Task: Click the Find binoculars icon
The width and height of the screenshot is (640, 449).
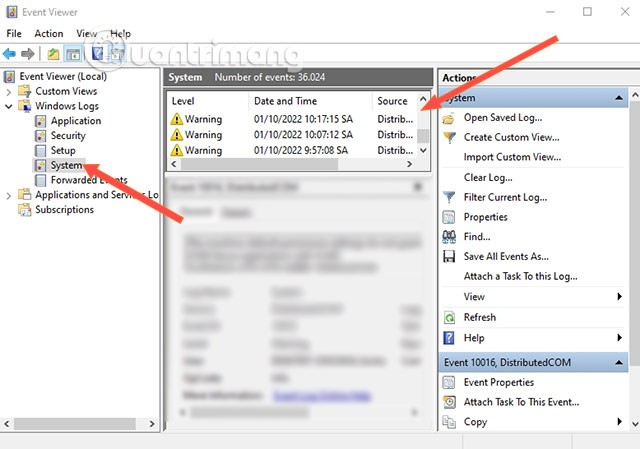Action: click(x=449, y=237)
